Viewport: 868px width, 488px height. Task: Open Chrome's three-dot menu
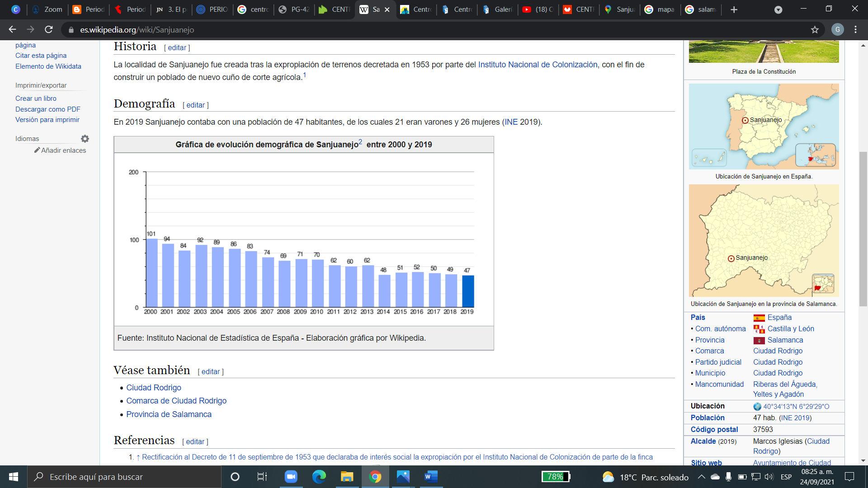pyautogui.click(x=855, y=30)
